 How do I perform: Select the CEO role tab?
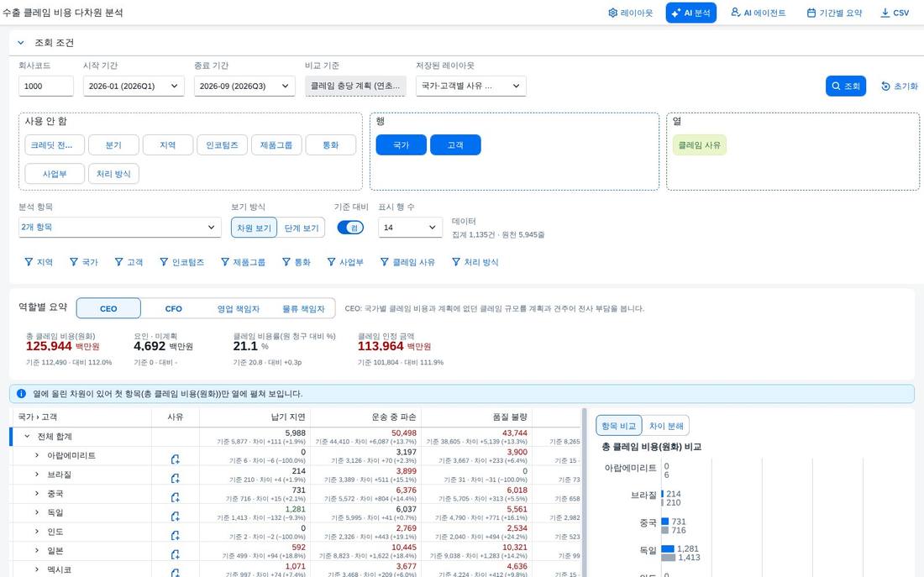click(x=108, y=308)
